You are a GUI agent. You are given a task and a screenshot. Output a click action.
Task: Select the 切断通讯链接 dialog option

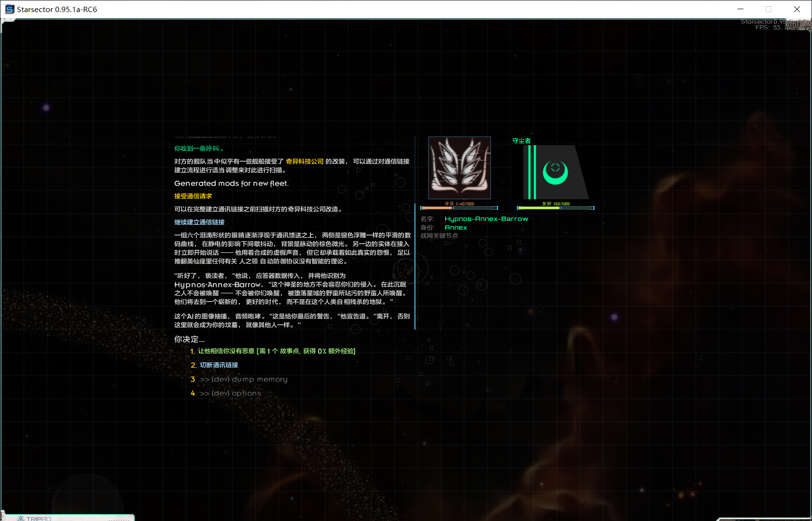point(219,365)
